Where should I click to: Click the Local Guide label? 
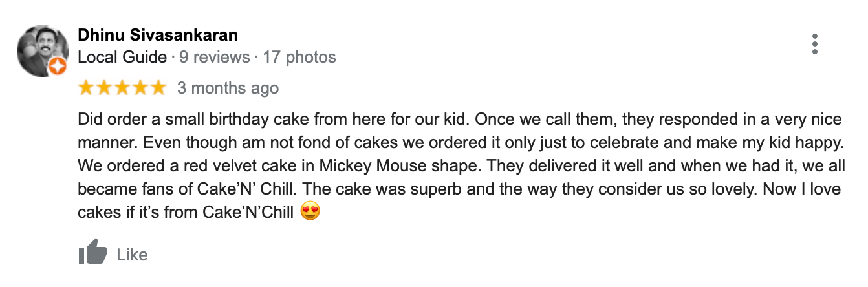[122, 58]
